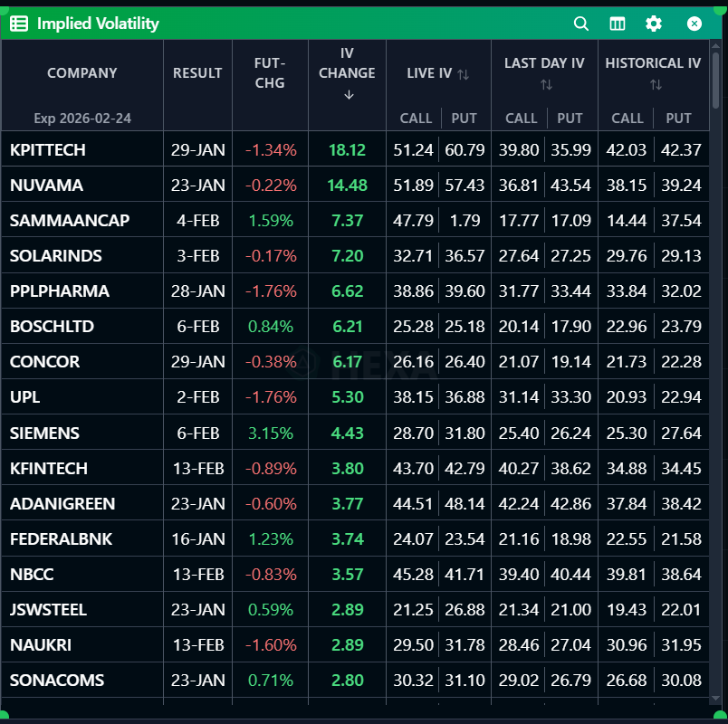Select the NBCC company name
The width and height of the screenshot is (728, 724).
pyautogui.click(x=32, y=574)
